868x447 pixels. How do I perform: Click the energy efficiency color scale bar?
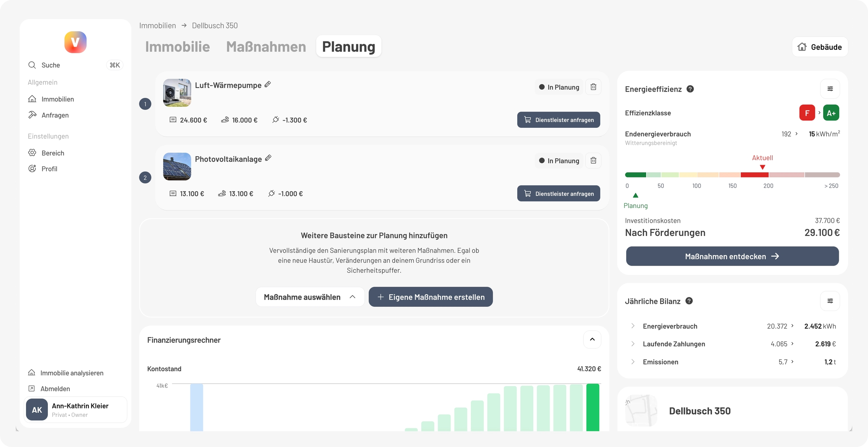click(732, 175)
